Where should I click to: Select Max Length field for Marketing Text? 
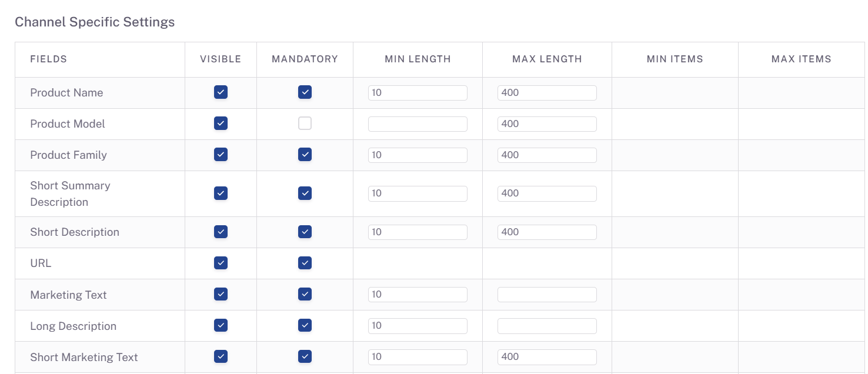tap(547, 295)
